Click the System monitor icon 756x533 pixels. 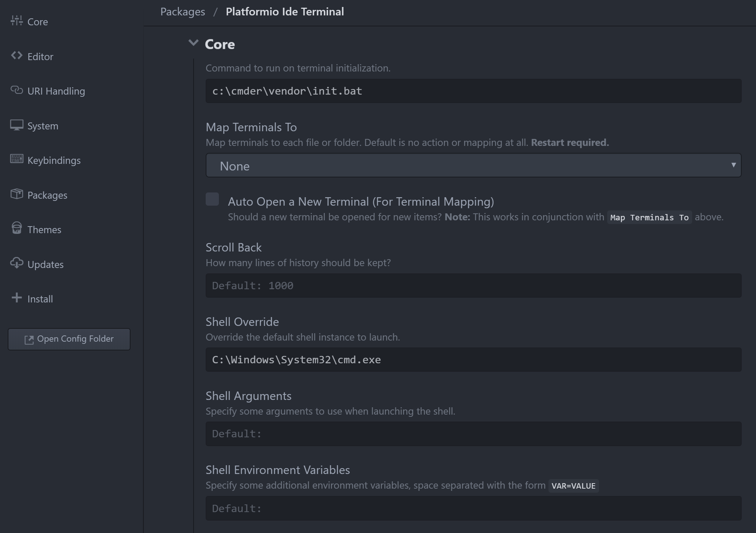pyautogui.click(x=16, y=125)
